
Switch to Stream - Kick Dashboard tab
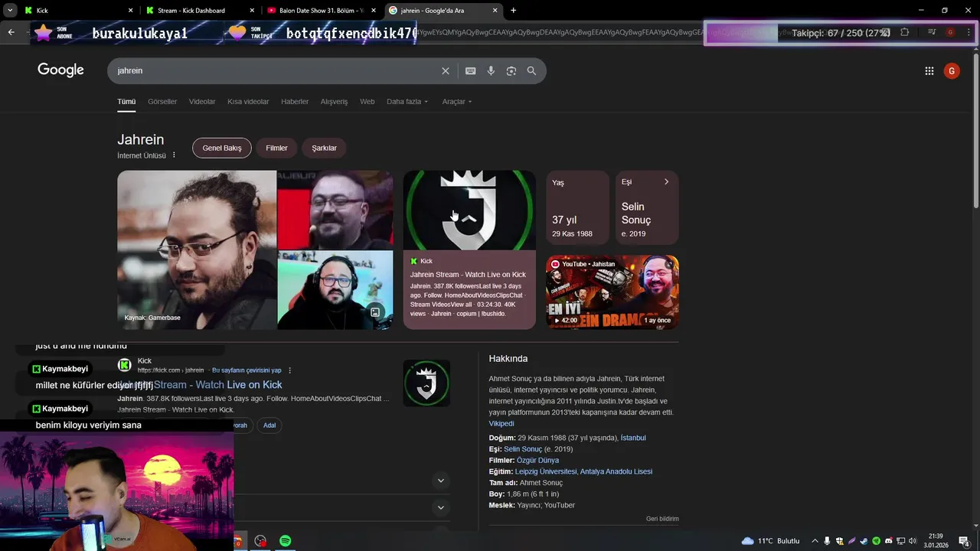tap(201, 11)
